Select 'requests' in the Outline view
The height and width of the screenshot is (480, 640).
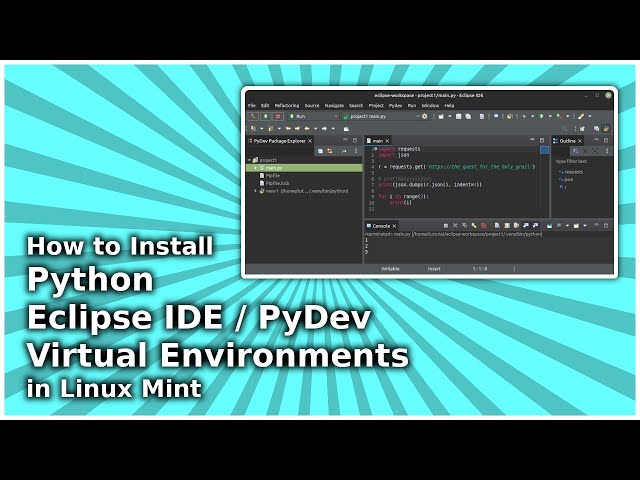pyautogui.click(x=571, y=172)
